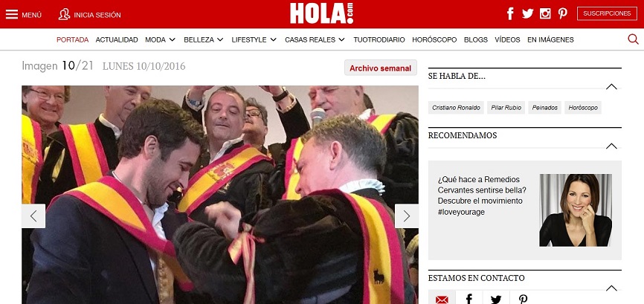Open the Horóscopo menu item

[x=434, y=40]
